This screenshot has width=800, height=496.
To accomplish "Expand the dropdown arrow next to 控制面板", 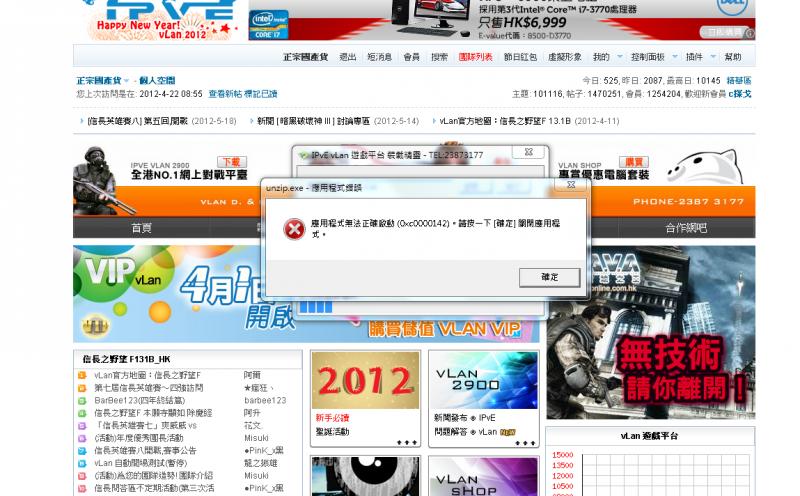I will click(675, 57).
